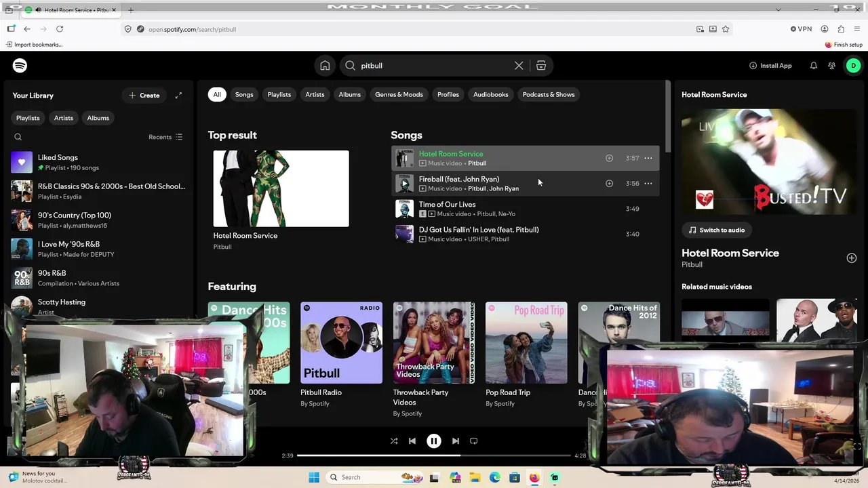Screen dimensions: 868x488
Task: Add now playing track with plus icon
Action: point(852,258)
